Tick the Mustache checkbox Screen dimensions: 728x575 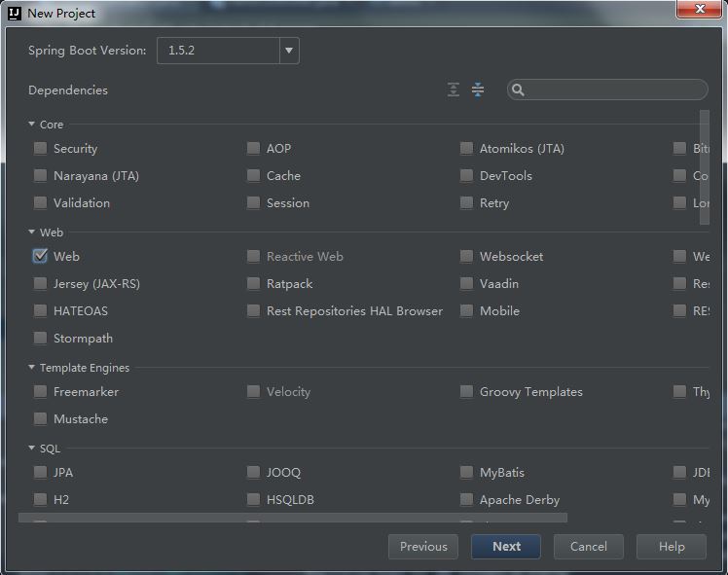(41, 419)
